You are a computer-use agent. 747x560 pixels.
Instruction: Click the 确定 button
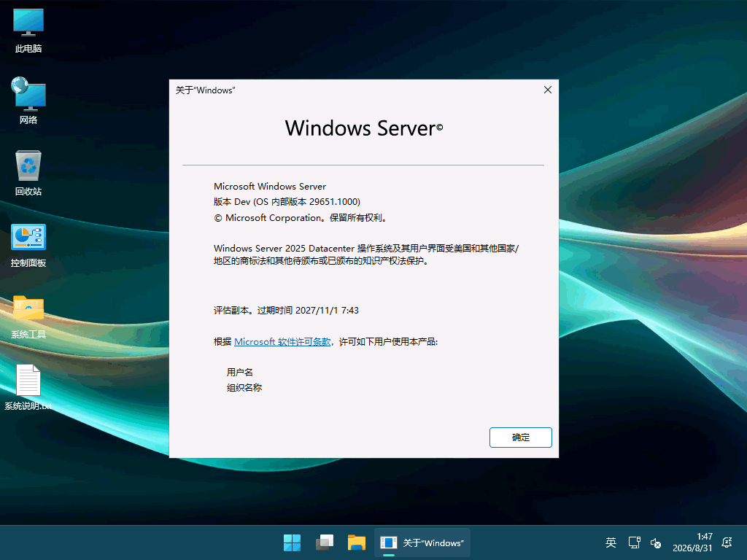click(x=521, y=437)
